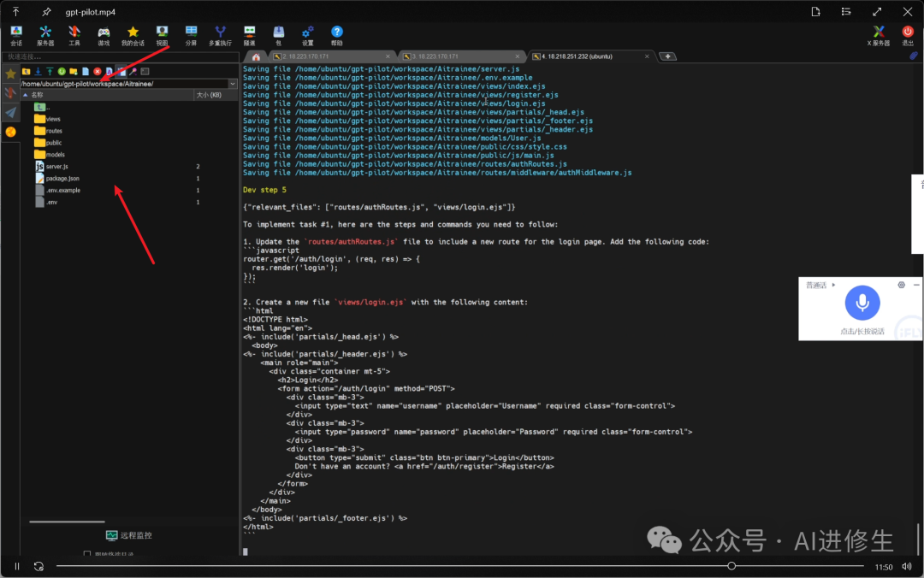Open terminal icon at end of SFTP toolbar
This screenshot has width=924, height=578.
(x=145, y=71)
